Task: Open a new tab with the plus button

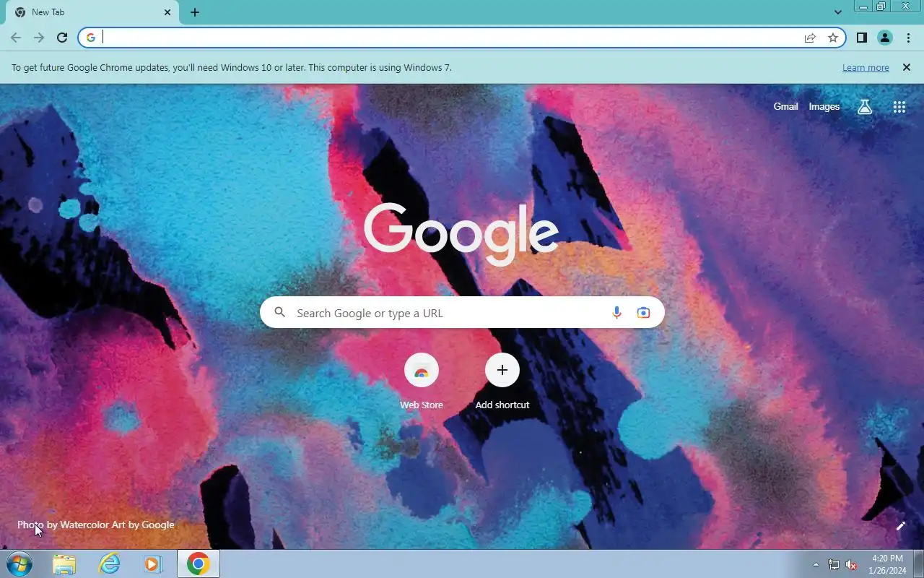Action: click(195, 12)
